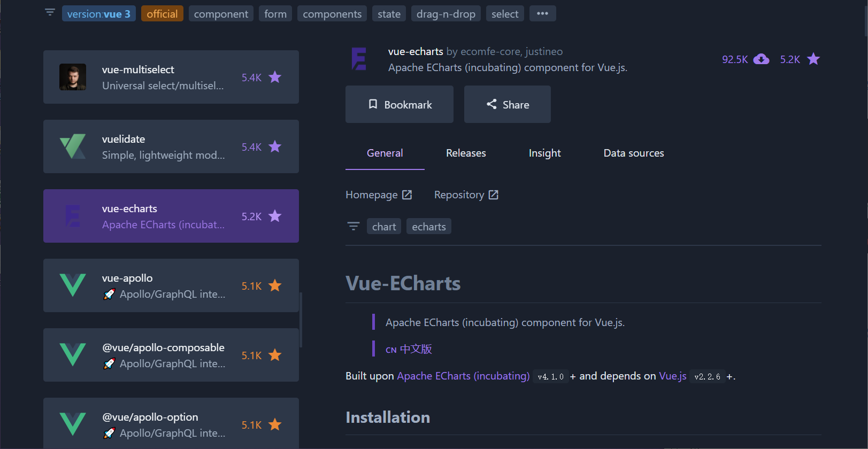Expand more tags with the ellipsis button
The width and height of the screenshot is (868, 449).
coord(542,14)
